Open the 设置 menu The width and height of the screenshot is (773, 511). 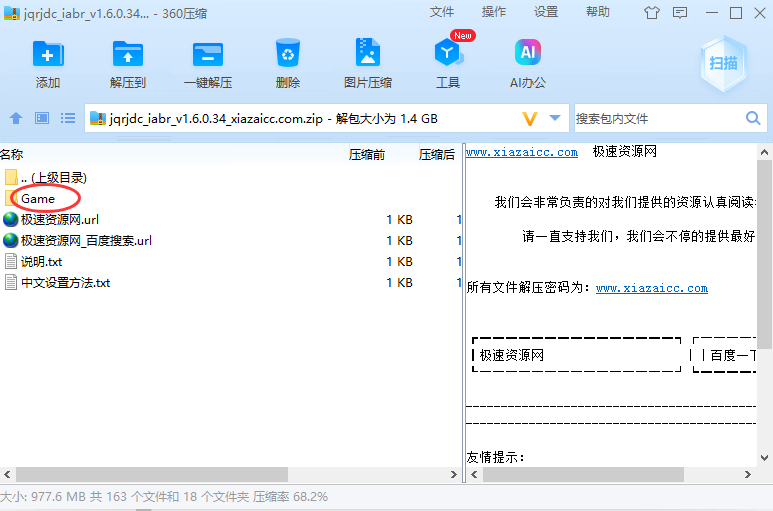(546, 12)
